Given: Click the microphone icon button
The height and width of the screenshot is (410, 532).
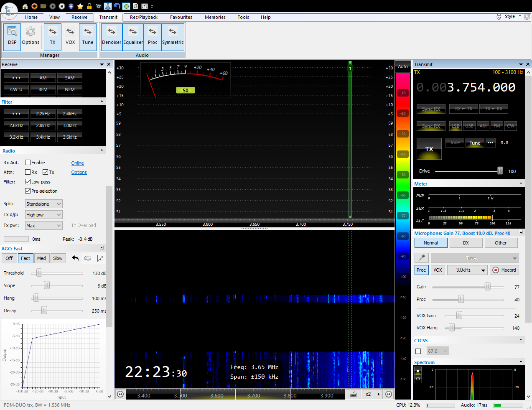Looking at the screenshot, I should (422, 258).
